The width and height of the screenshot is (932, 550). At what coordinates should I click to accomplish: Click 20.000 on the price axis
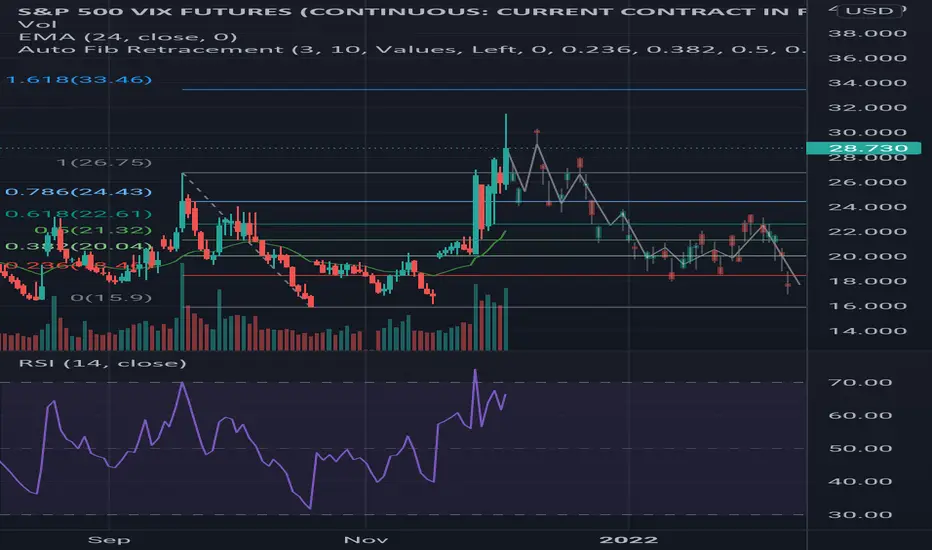point(867,256)
